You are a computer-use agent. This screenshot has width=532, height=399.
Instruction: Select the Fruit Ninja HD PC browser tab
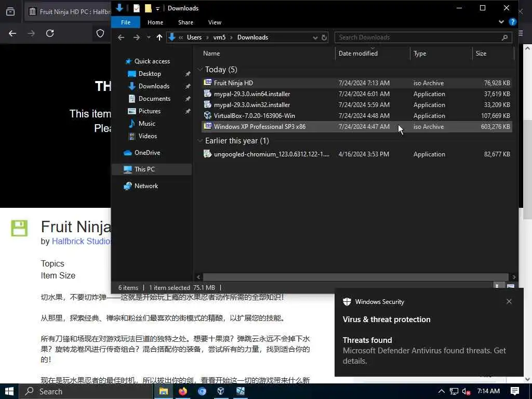click(69, 11)
